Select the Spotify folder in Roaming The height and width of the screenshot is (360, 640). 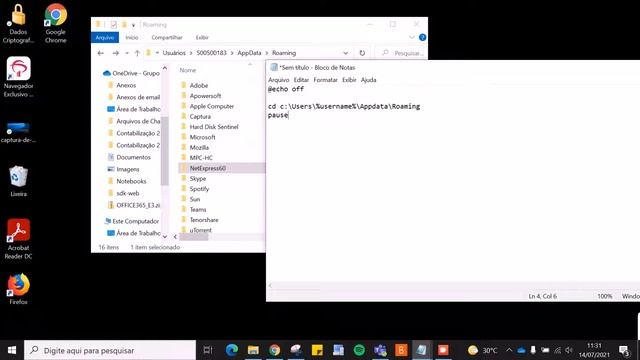pos(195,189)
